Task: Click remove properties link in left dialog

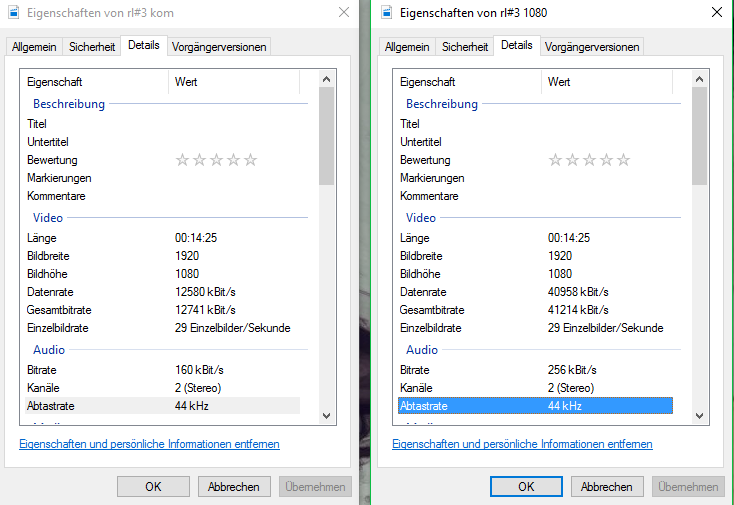Action: click(x=149, y=444)
